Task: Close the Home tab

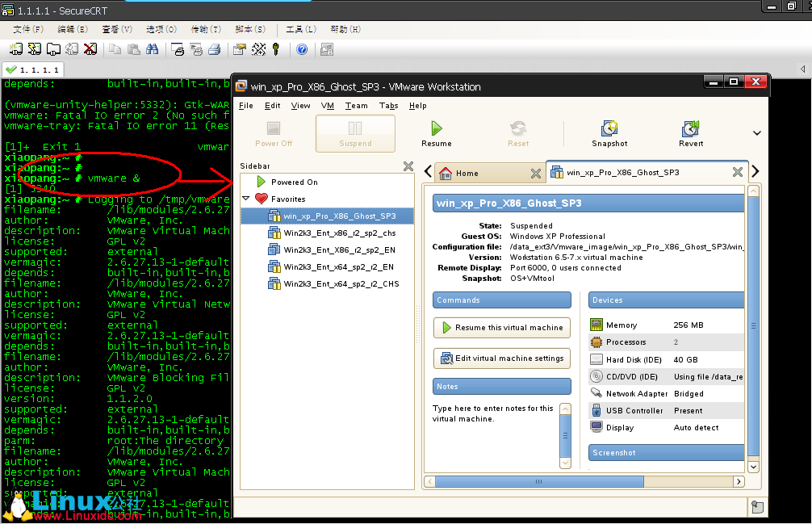Action: 535,174
